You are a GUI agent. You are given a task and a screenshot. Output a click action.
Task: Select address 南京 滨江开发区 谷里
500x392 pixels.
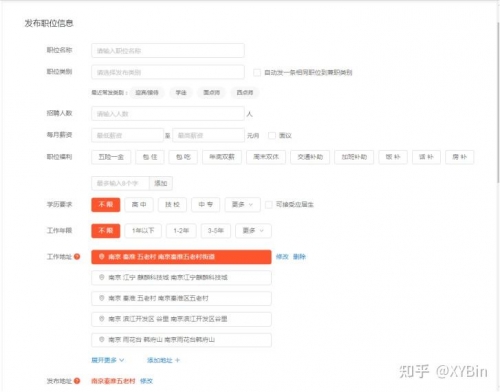coord(181,319)
